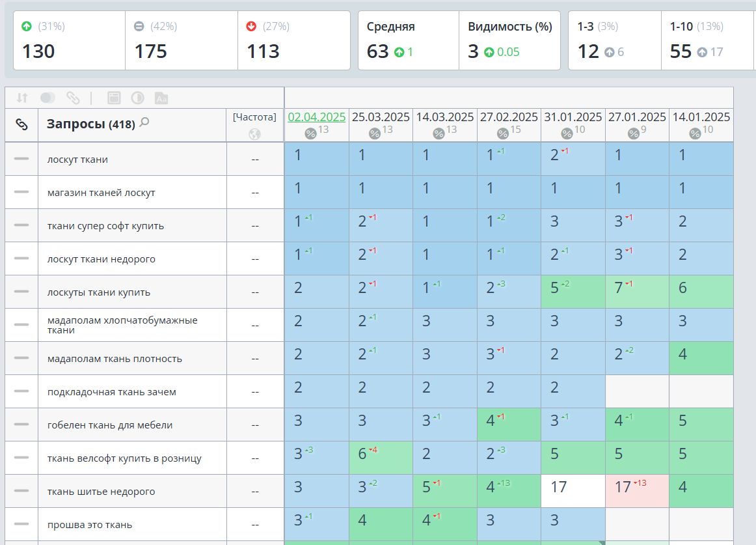Click the table layout icon in toolbar

[114, 98]
